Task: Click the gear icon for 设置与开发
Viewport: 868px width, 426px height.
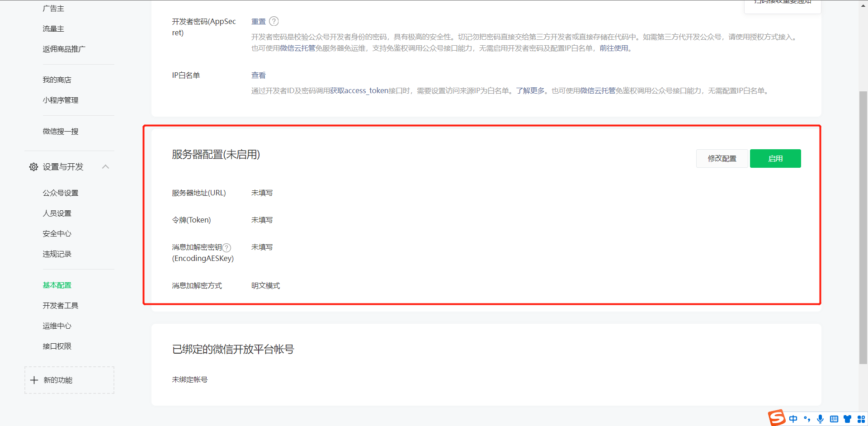Action: pyautogui.click(x=33, y=167)
